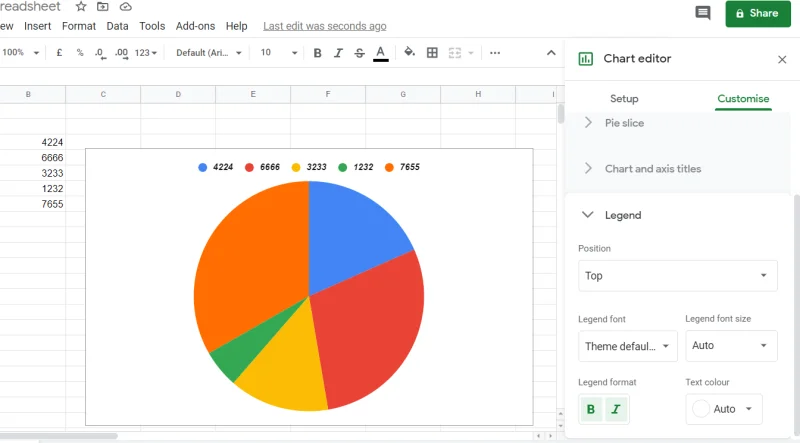Click the move to folder icon
This screenshot has height=443, width=800.
tap(103, 7)
